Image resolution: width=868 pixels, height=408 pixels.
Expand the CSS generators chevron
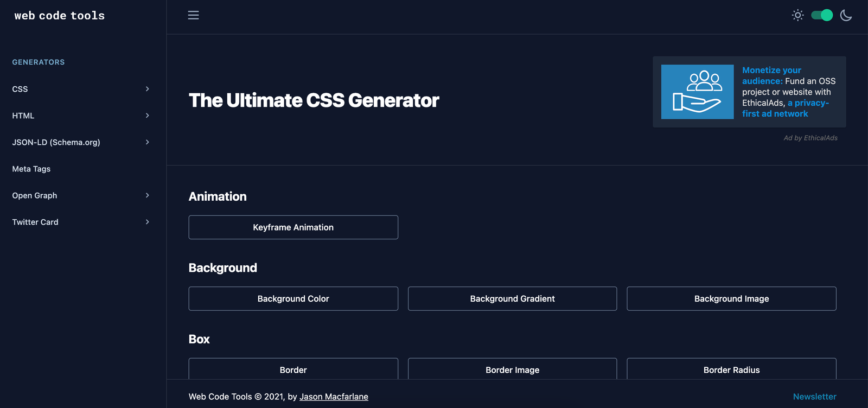pyautogui.click(x=147, y=89)
